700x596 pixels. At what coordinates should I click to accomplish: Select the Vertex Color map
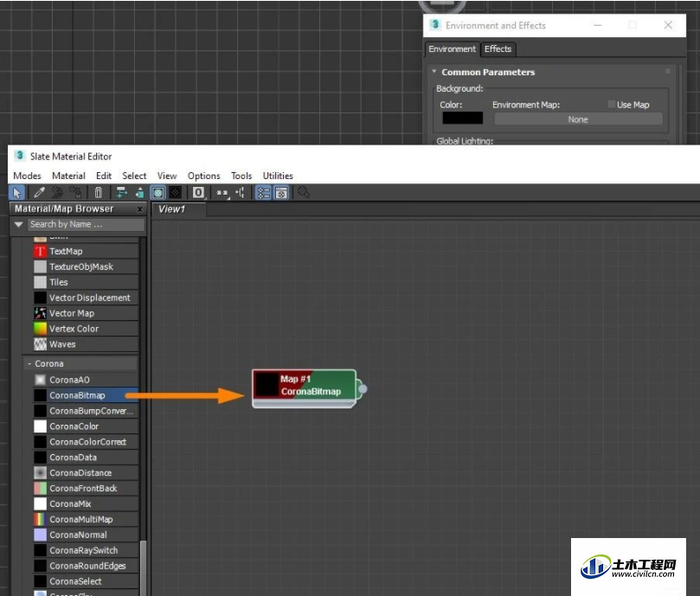[86, 329]
